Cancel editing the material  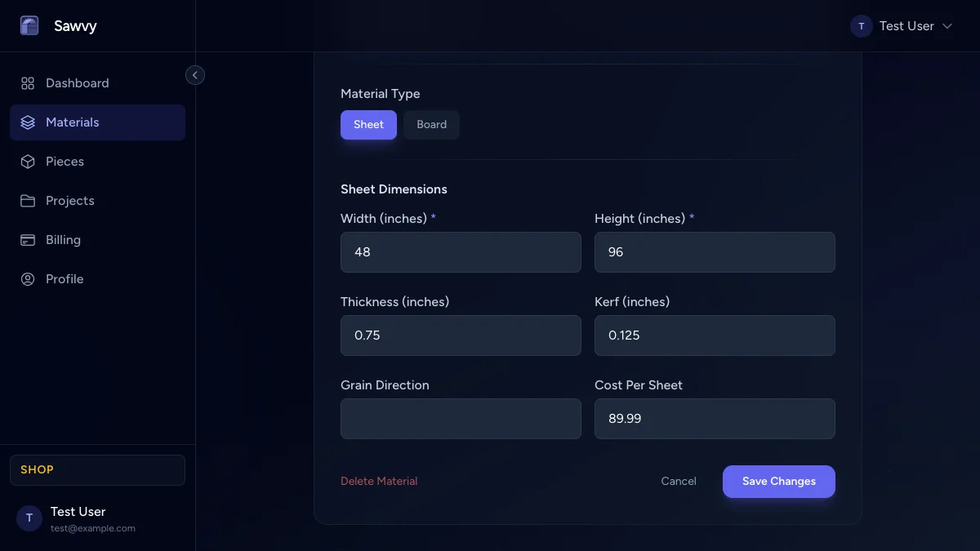point(679,482)
